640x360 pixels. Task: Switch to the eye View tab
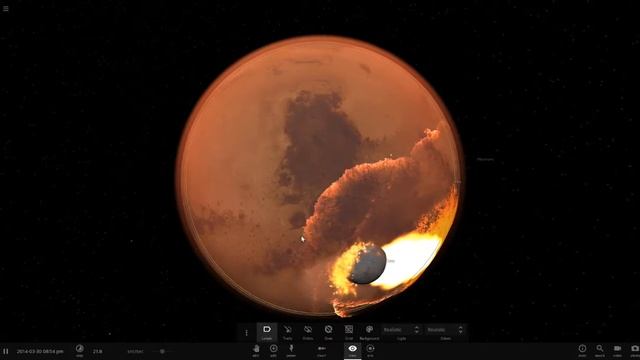point(353,350)
